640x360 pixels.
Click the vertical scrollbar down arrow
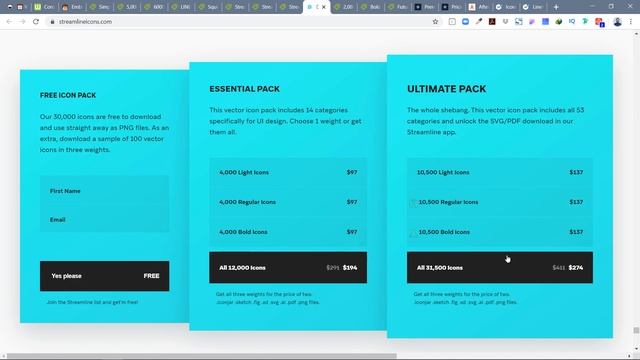click(636, 349)
